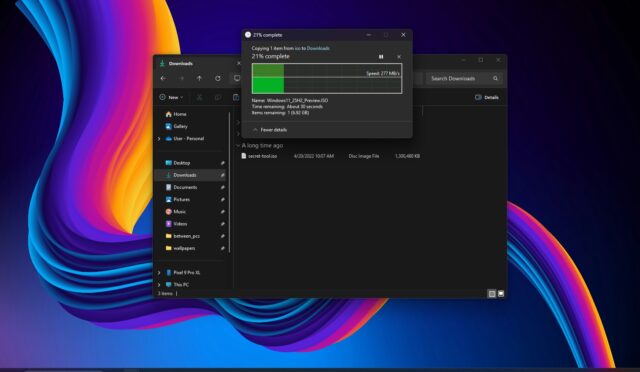
Task: Click the search magnifier icon
Action: pyautogui.click(x=496, y=78)
